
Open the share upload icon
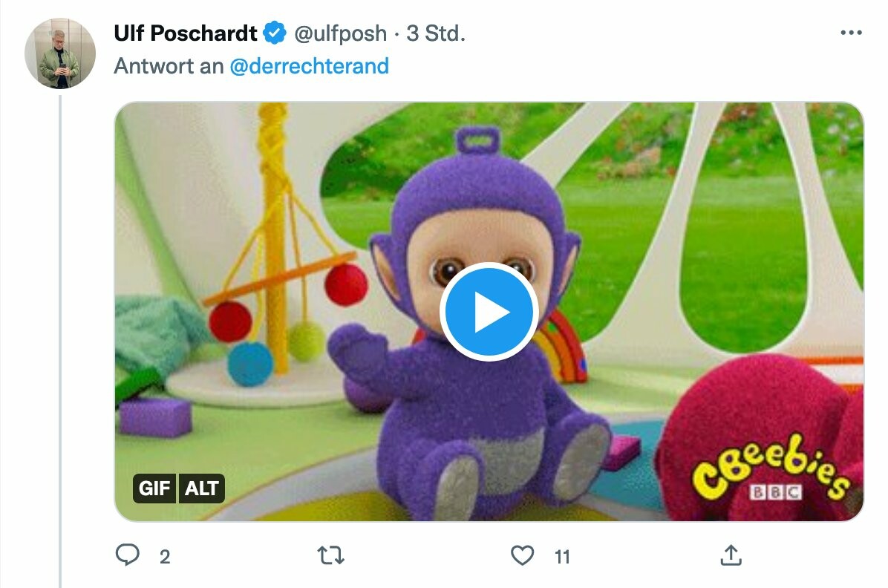point(731,555)
